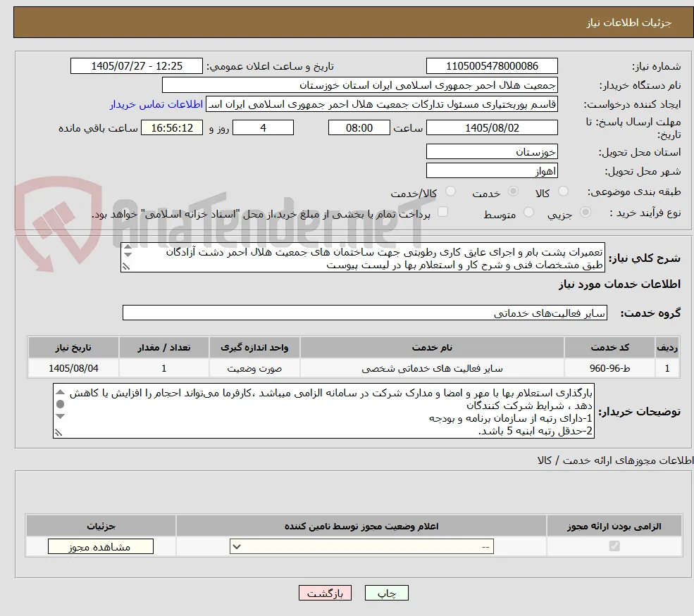
Task: Click resize handle of buyer notes box
Action: pos(58,432)
